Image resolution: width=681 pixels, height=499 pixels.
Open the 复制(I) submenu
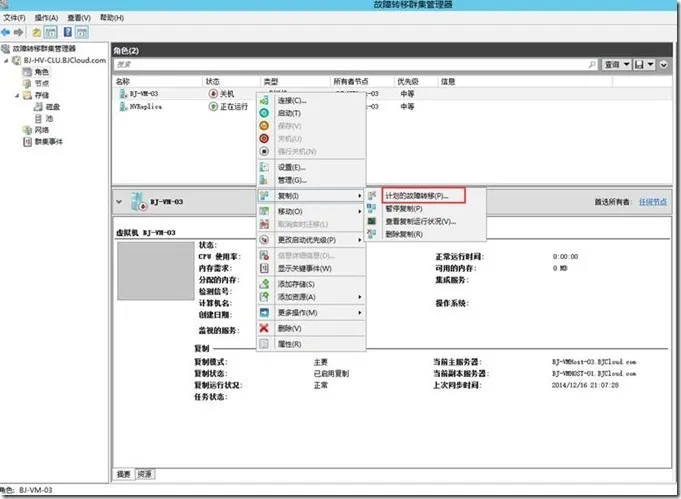pyautogui.click(x=311, y=196)
